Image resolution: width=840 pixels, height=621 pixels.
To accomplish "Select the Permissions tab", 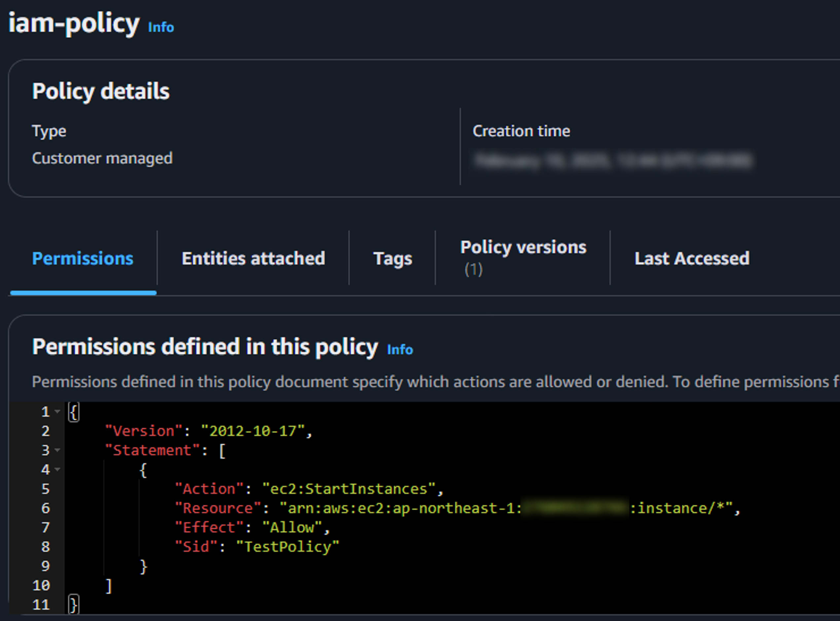I will 82,258.
